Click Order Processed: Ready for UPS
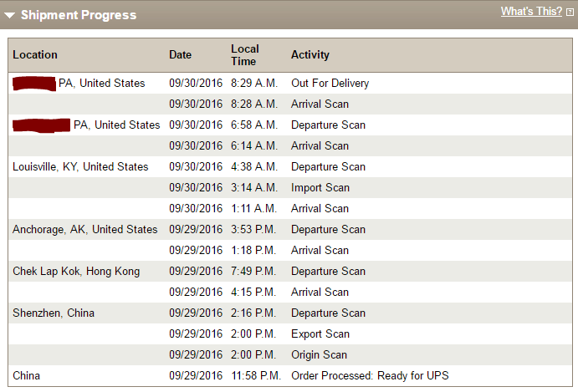Viewport: 578px width, 392px height. point(370,375)
